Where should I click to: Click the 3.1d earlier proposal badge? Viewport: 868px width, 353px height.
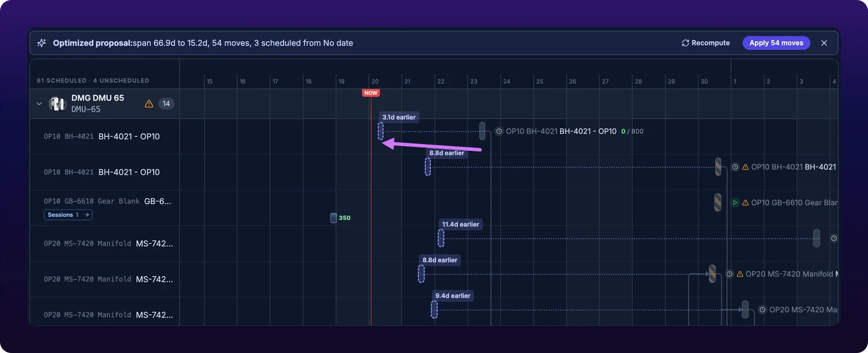pyautogui.click(x=399, y=117)
